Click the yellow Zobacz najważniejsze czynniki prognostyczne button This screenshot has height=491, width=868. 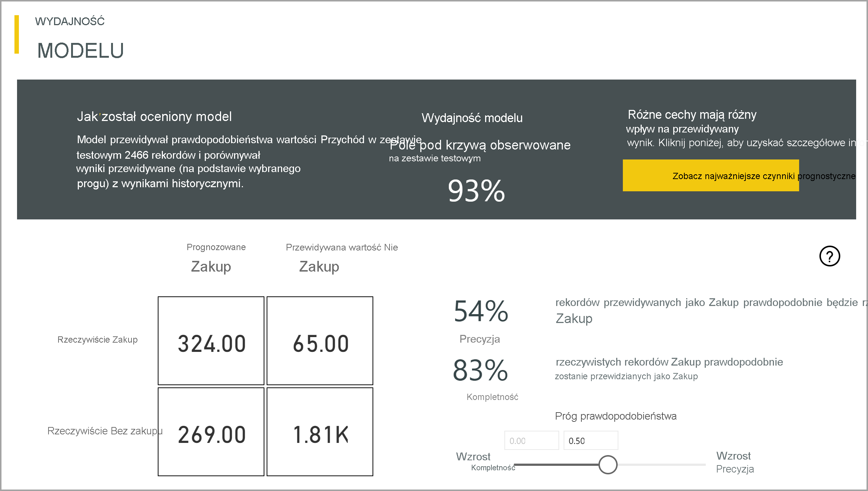(711, 175)
